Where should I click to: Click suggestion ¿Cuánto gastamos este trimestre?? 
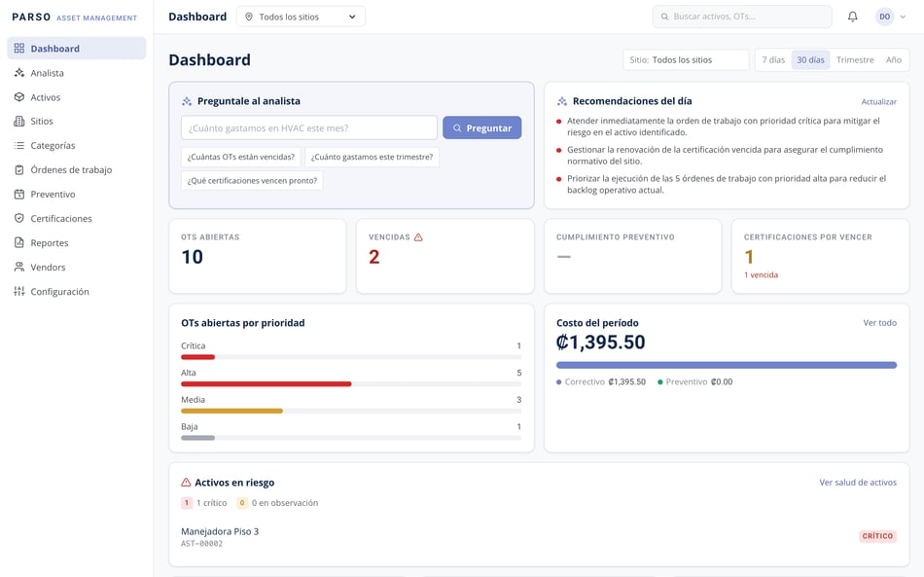372,157
